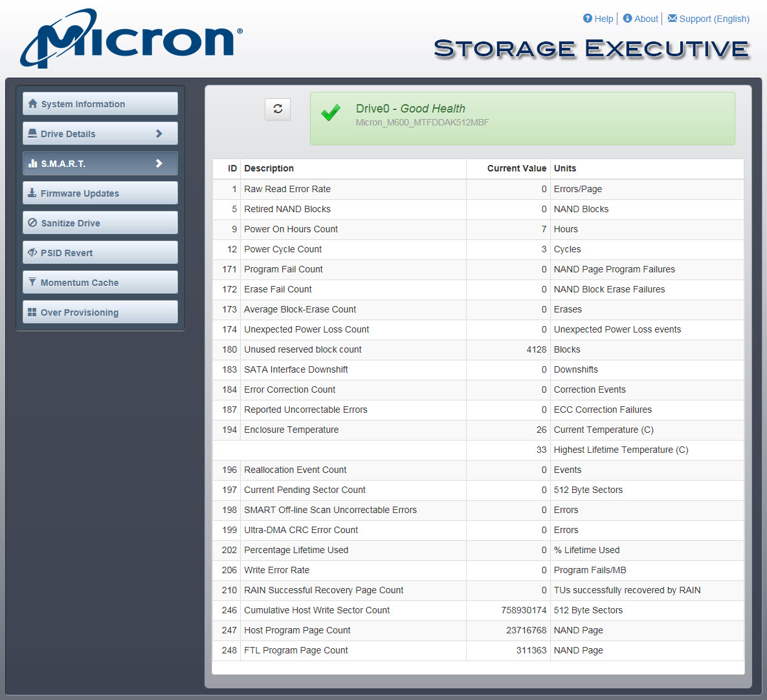Click the PSID Revert icon
The height and width of the screenshot is (700, 767).
32,253
